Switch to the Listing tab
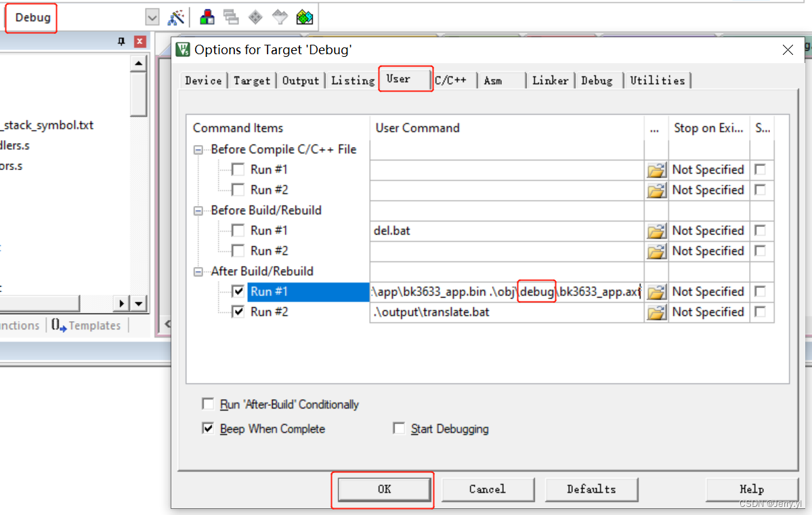Screen dimensions: 812x515 [x=353, y=81]
